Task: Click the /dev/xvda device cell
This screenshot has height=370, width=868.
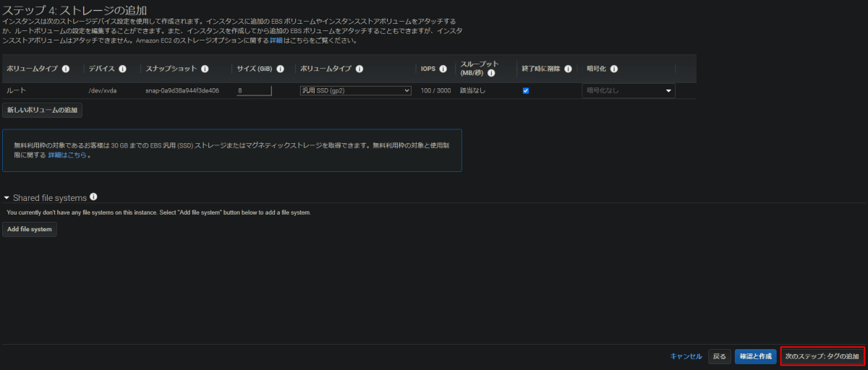Action: click(x=101, y=90)
